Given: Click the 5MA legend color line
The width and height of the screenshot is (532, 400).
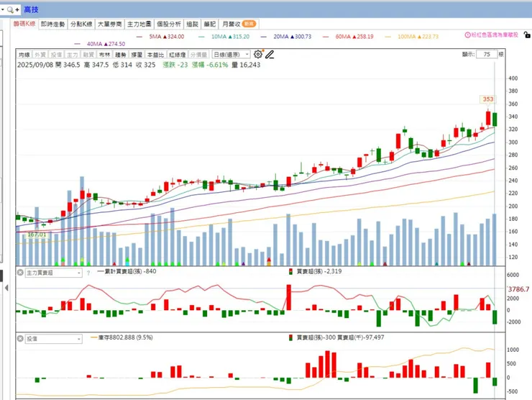Looking at the screenshot, I should 139,37.
